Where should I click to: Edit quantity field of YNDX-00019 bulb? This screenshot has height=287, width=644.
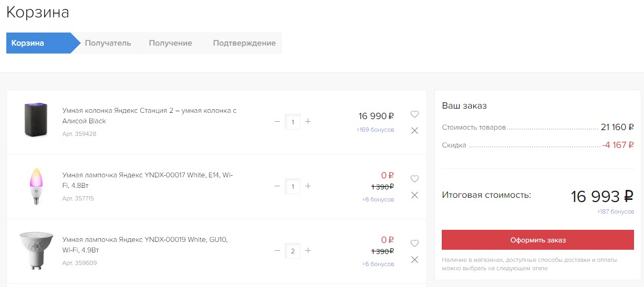tap(293, 251)
